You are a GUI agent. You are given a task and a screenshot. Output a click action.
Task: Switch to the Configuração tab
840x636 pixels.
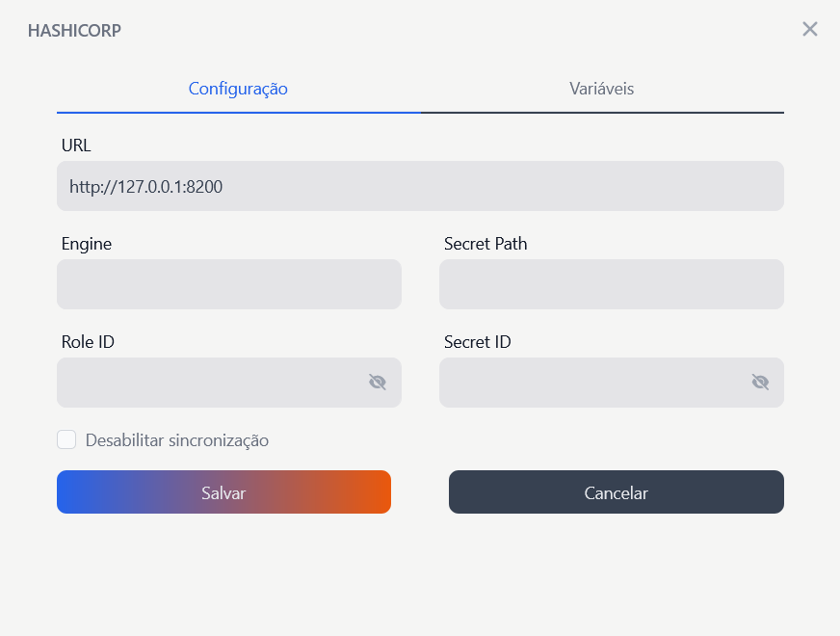[238, 89]
